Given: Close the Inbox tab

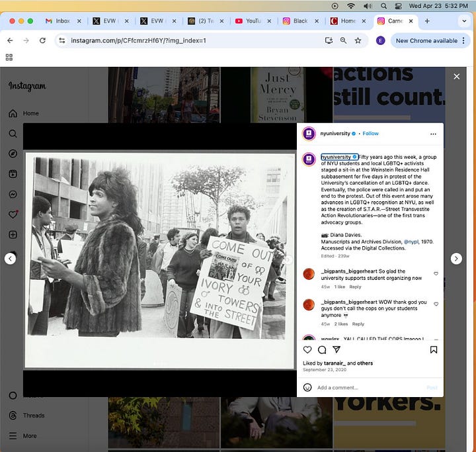Looking at the screenshot, I should [79, 21].
